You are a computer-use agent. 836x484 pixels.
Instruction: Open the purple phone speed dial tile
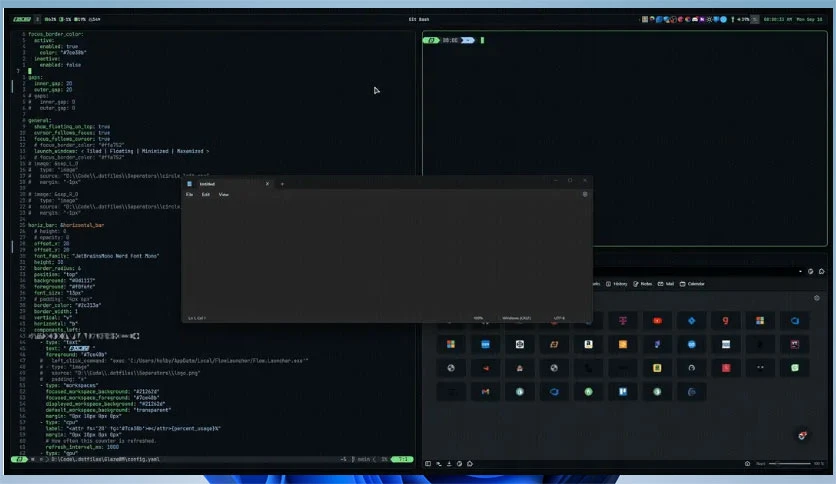click(657, 344)
